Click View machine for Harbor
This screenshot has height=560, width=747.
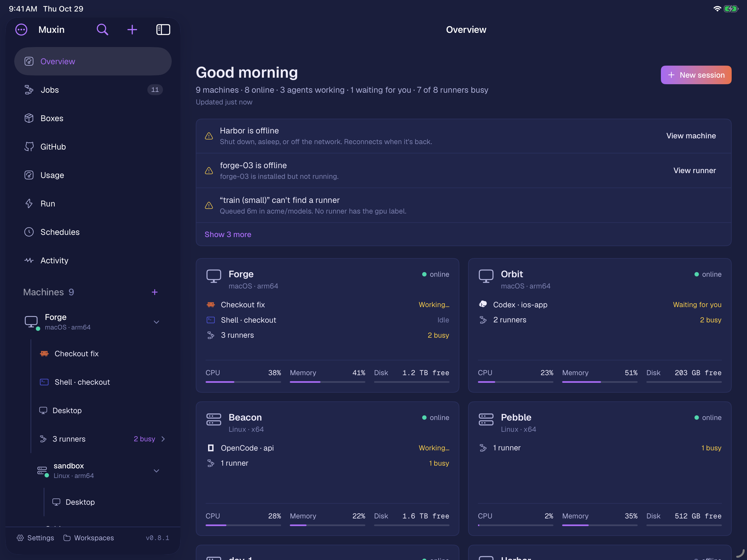[691, 136]
